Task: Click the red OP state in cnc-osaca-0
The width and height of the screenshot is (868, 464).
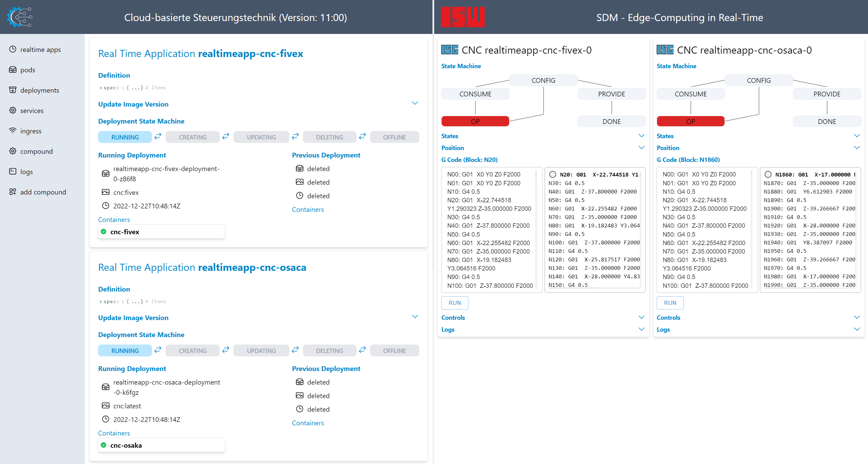Action: (x=690, y=122)
